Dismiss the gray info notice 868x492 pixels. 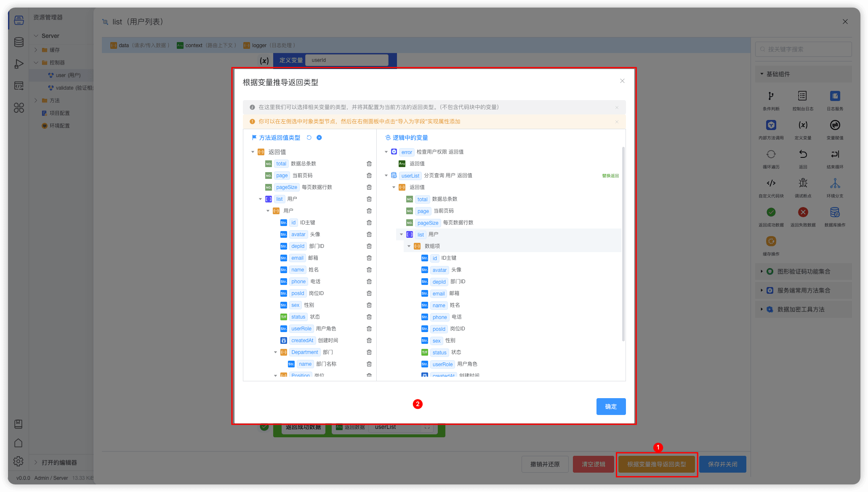point(617,107)
